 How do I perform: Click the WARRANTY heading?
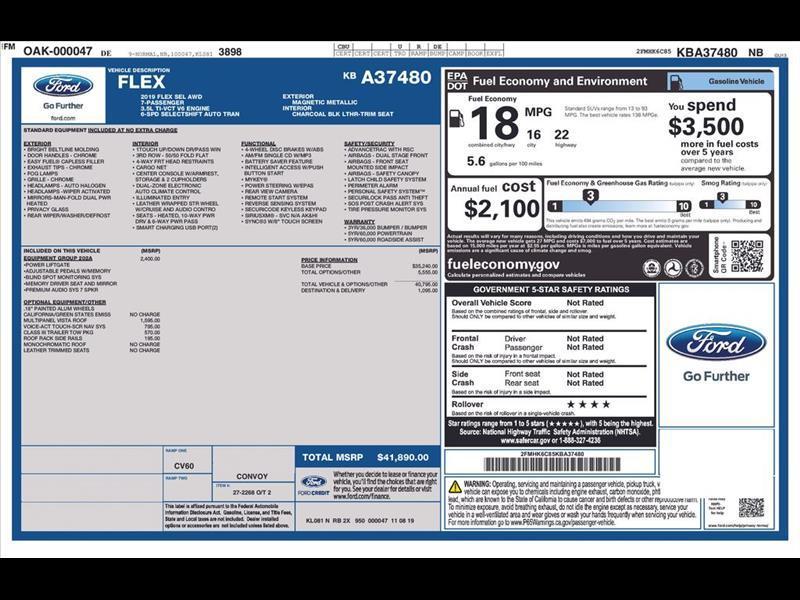click(359, 222)
